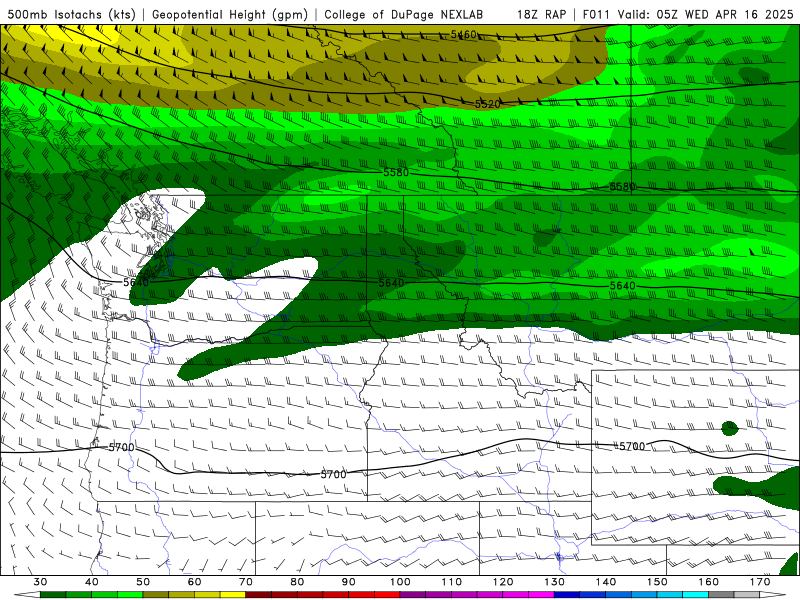
Task: Click the rightmost 5640 contour label
Action: click(x=622, y=286)
